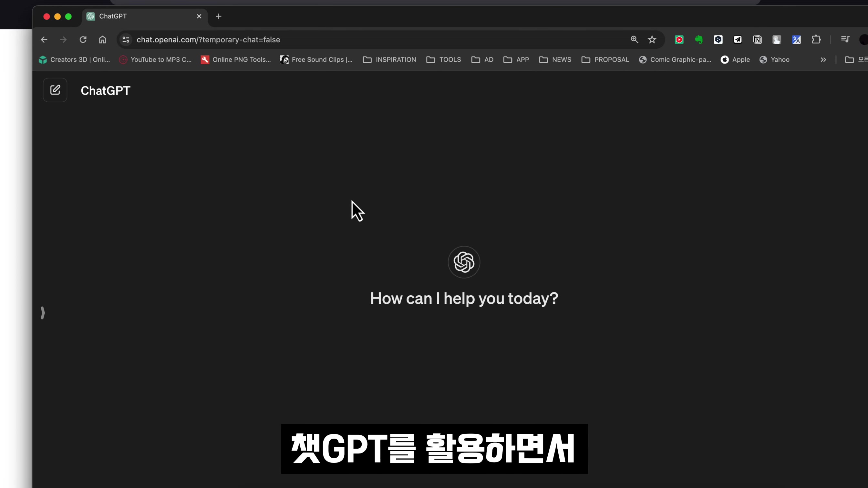Image resolution: width=868 pixels, height=488 pixels.
Task: Open the Notion web clipper extension
Action: coord(758,40)
